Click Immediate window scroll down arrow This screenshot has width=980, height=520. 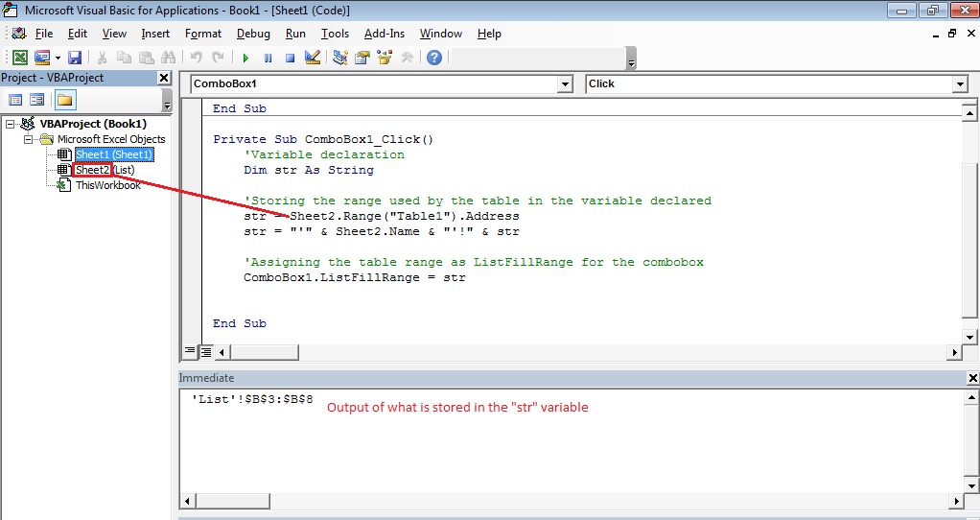point(972,485)
